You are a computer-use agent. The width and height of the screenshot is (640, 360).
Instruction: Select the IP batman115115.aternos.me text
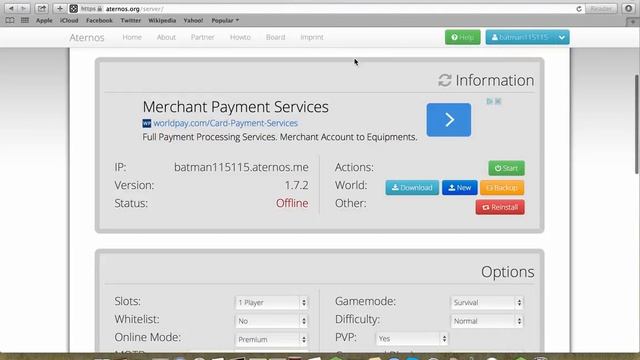coord(241,167)
